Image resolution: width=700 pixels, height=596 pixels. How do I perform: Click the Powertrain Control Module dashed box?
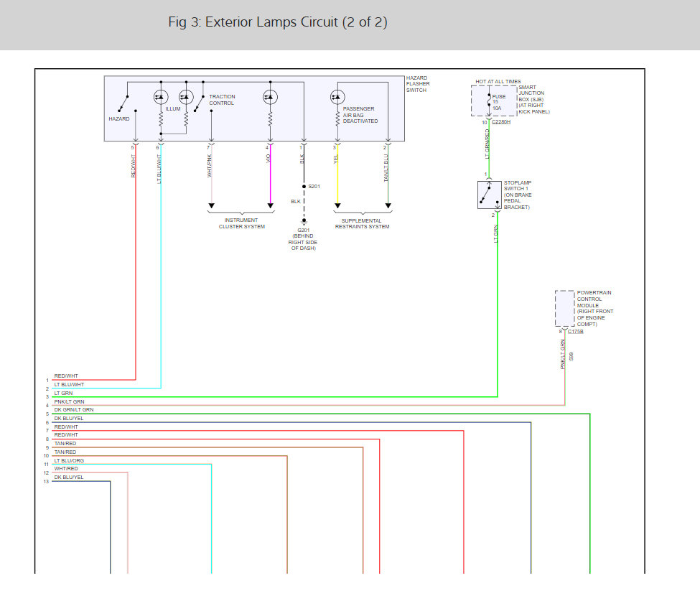[565, 309]
